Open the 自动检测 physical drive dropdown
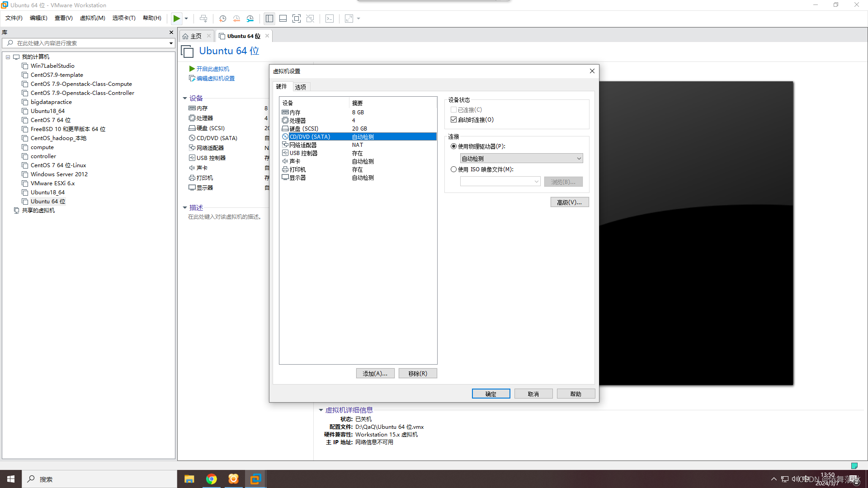 521,159
